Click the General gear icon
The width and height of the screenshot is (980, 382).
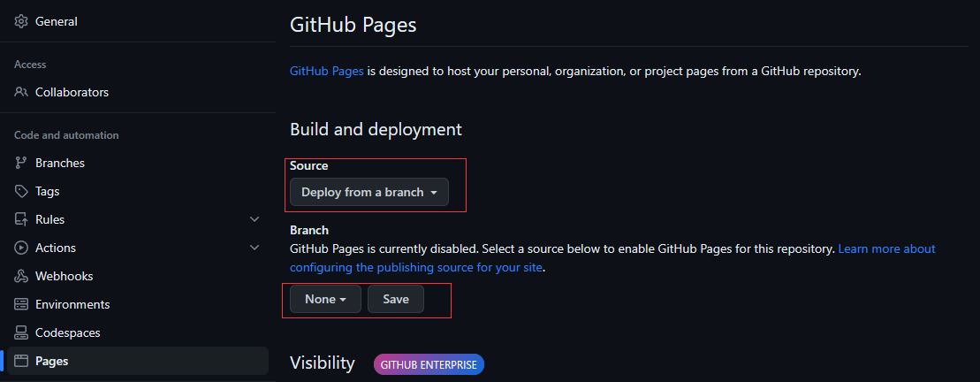pos(21,21)
